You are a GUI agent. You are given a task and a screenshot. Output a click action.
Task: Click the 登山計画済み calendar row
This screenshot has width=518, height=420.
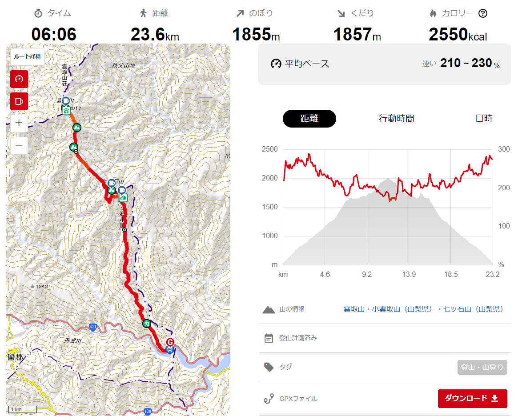[x=385, y=338]
